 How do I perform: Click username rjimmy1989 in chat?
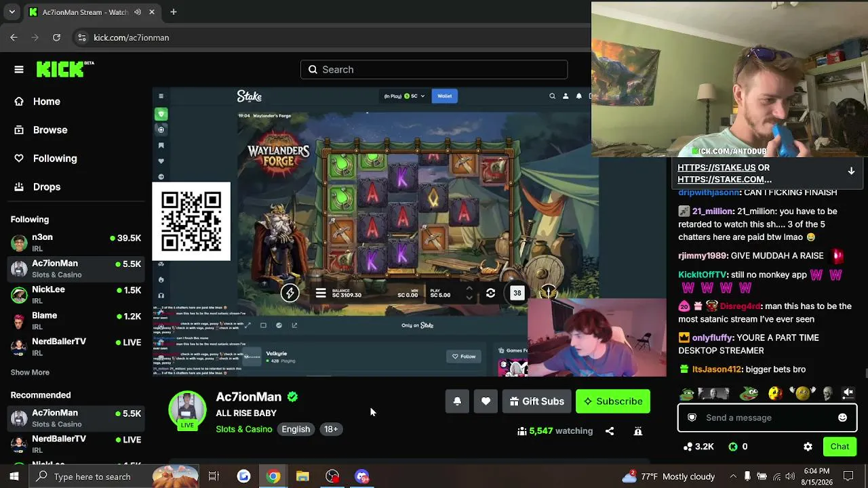click(703, 256)
